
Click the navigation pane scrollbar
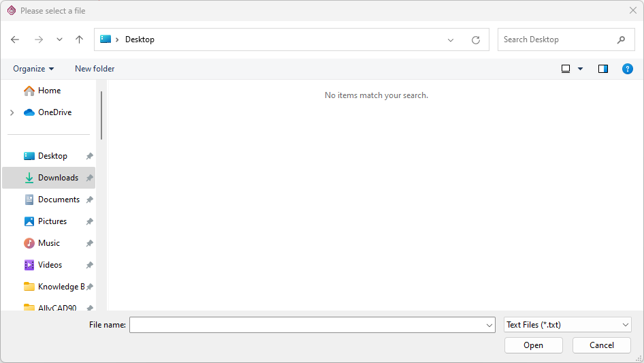[101, 116]
